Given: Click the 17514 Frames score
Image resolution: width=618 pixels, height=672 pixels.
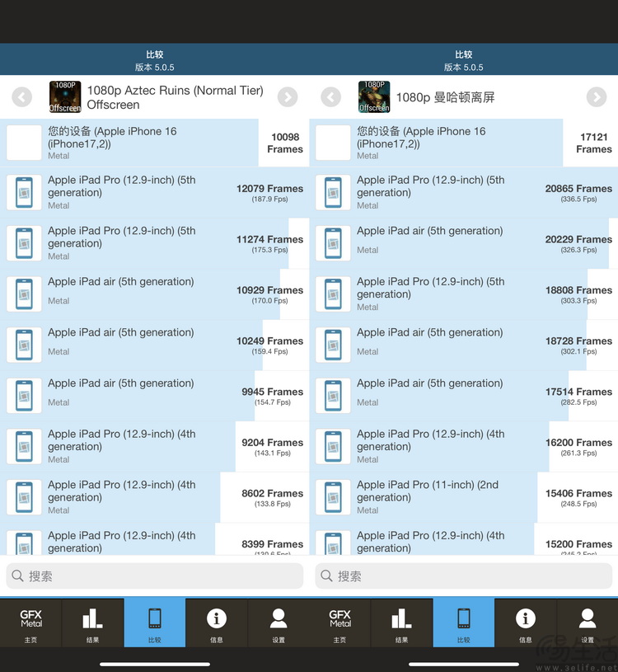Looking at the screenshot, I should click(578, 392).
